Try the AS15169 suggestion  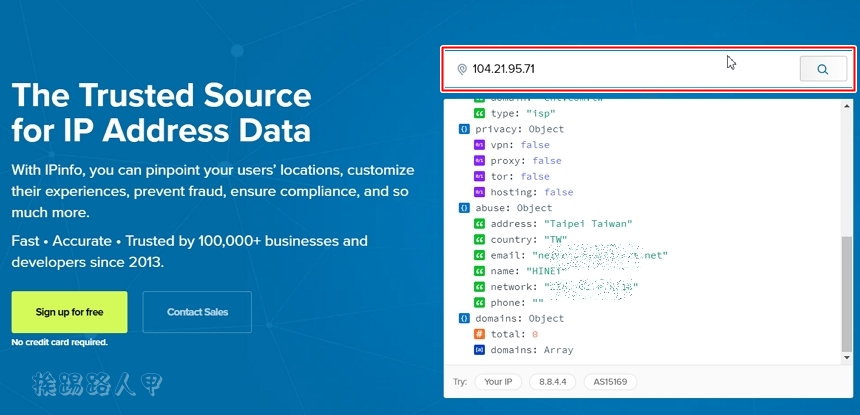[610, 382]
